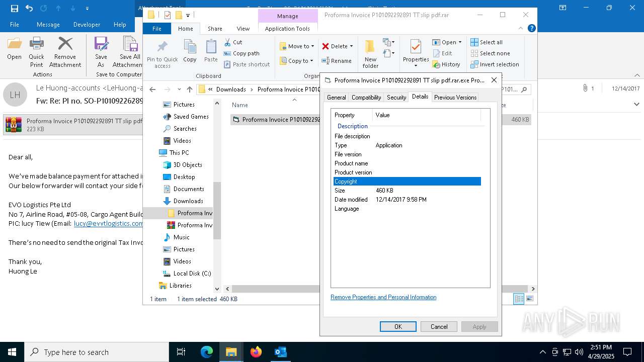Screen dimensions: 644x362
Task: Select Saved Games in navigation pane
Action: click(x=186, y=117)
